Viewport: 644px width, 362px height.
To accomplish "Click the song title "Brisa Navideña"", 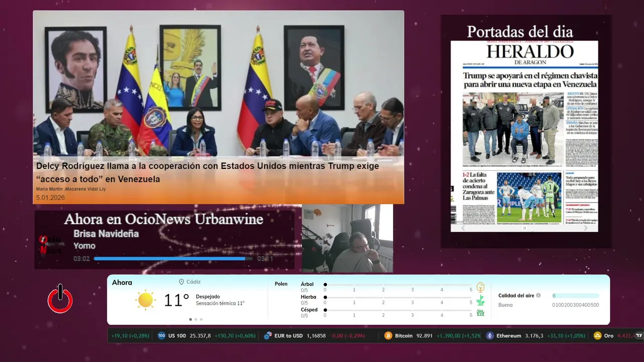I will (106, 234).
